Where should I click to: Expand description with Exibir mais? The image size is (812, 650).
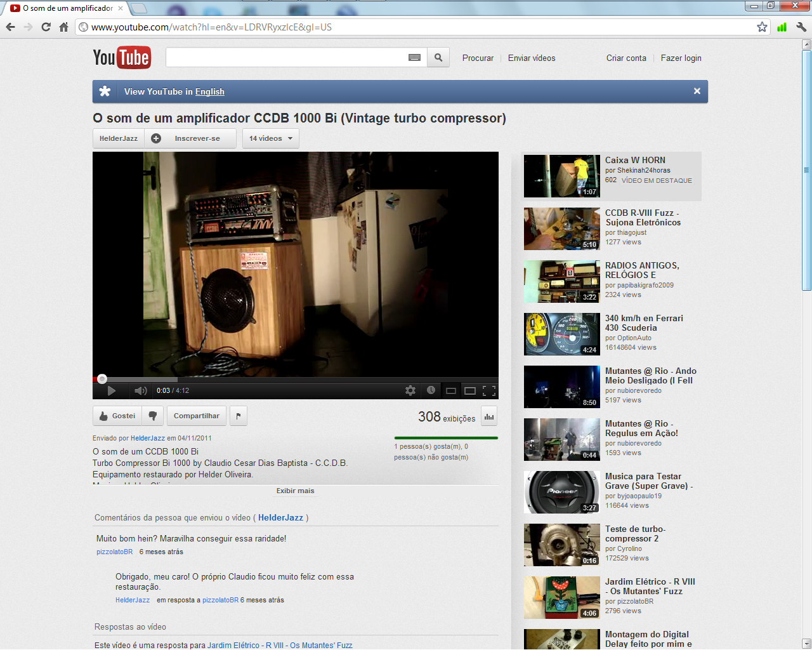tap(295, 491)
